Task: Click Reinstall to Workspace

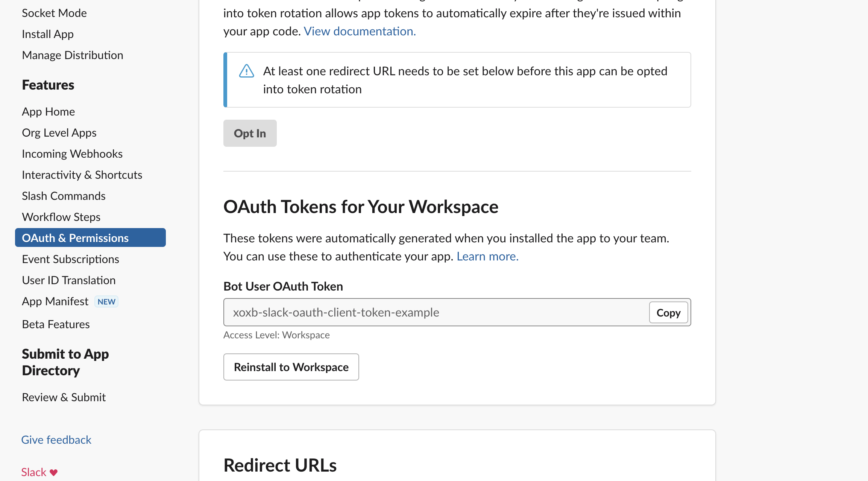Action: coord(291,367)
